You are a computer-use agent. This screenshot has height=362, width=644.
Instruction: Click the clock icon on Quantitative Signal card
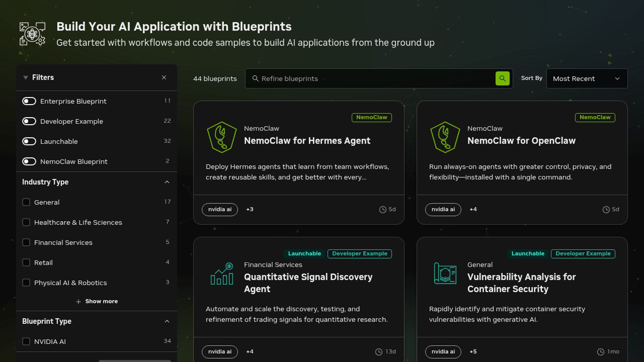point(379,352)
